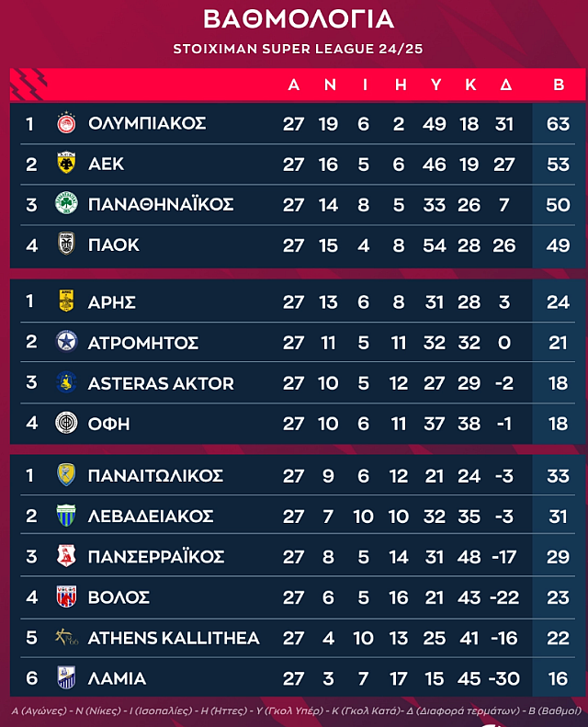The height and width of the screenshot is (727, 588).
Task: Click the B points column header
Action: coord(559,85)
